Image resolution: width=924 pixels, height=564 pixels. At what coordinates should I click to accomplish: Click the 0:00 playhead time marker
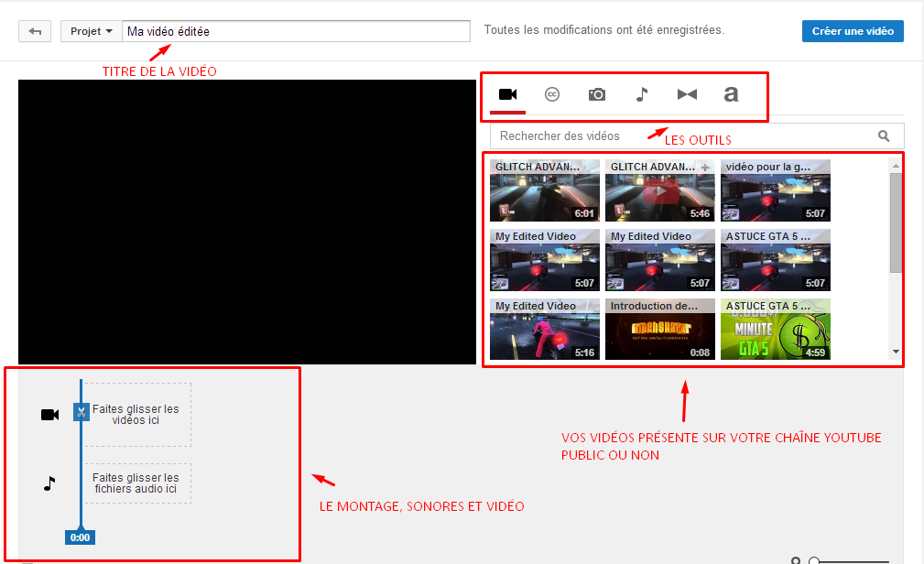pos(81,537)
